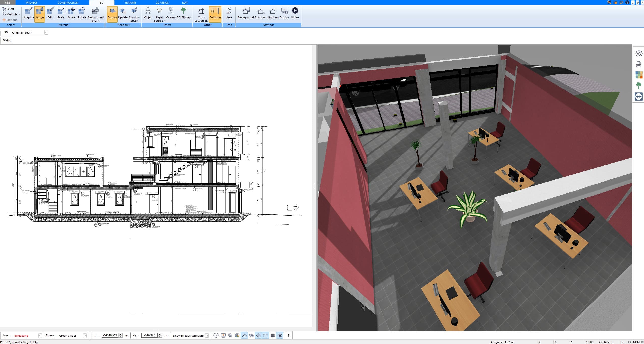Insert a Light source
This screenshot has width=644, height=344.
(159, 15)
